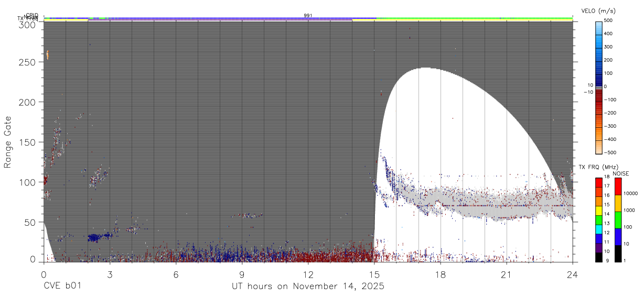
Task: Click x-axis hour tick label "21"
Action: coord(506,274)
